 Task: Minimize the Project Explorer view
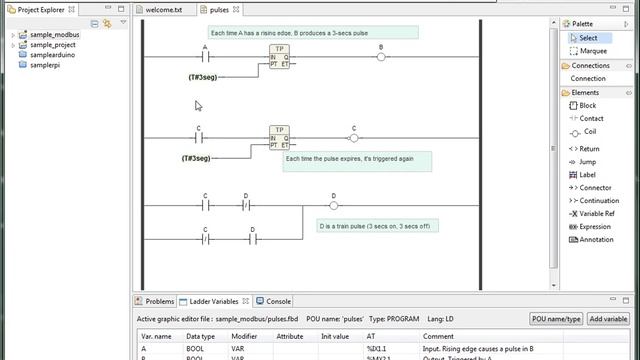point(108,8)
